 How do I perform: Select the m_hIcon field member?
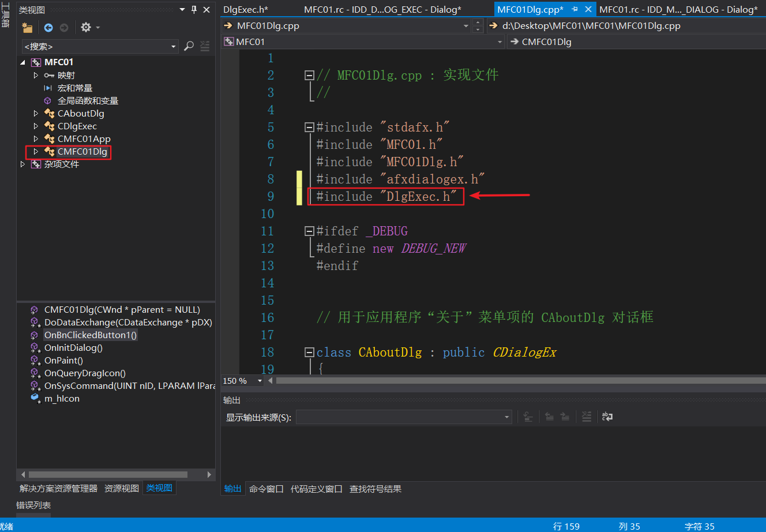click(x=62, y=398)
